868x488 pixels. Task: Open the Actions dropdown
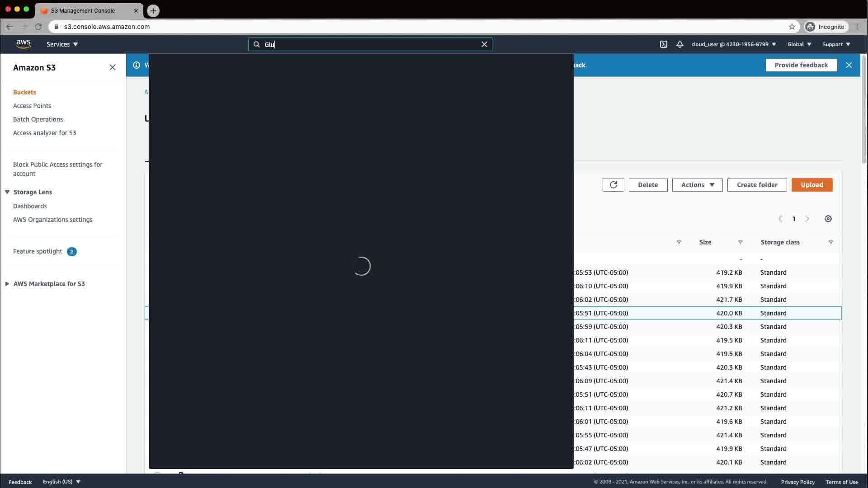697,185
